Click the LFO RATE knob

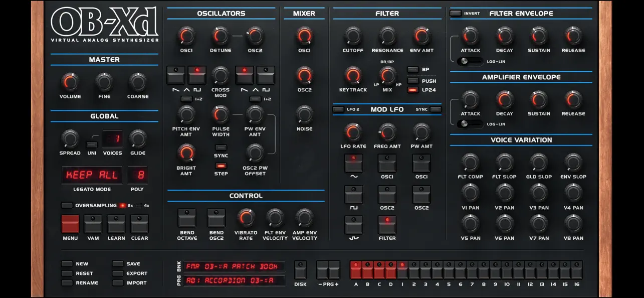[353, 132]
